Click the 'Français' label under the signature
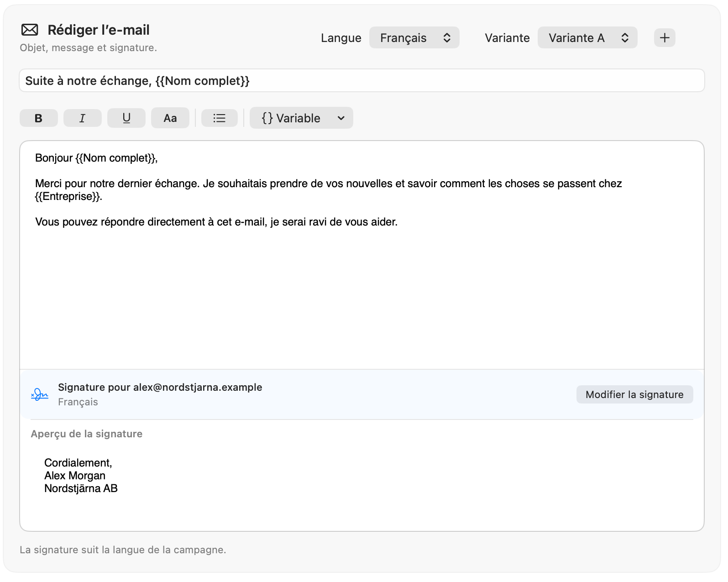The height and width of the screenshot is (582, 728). (78, 402)
